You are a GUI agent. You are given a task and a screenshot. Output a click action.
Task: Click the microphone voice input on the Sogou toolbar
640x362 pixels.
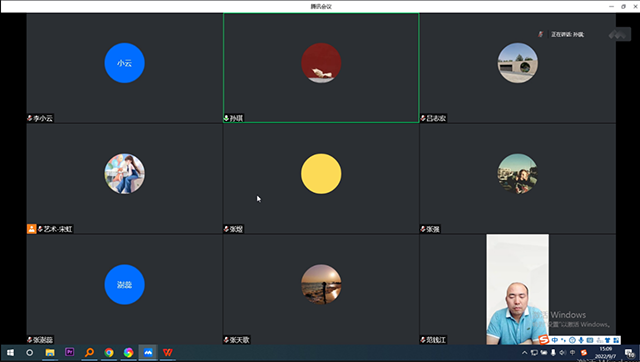point(581,340)
